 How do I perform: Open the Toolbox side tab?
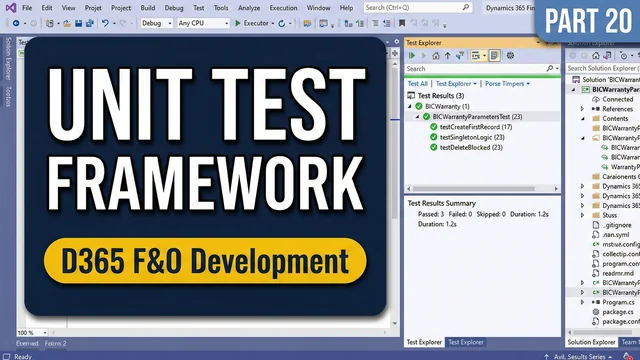(x=8, y=96)
